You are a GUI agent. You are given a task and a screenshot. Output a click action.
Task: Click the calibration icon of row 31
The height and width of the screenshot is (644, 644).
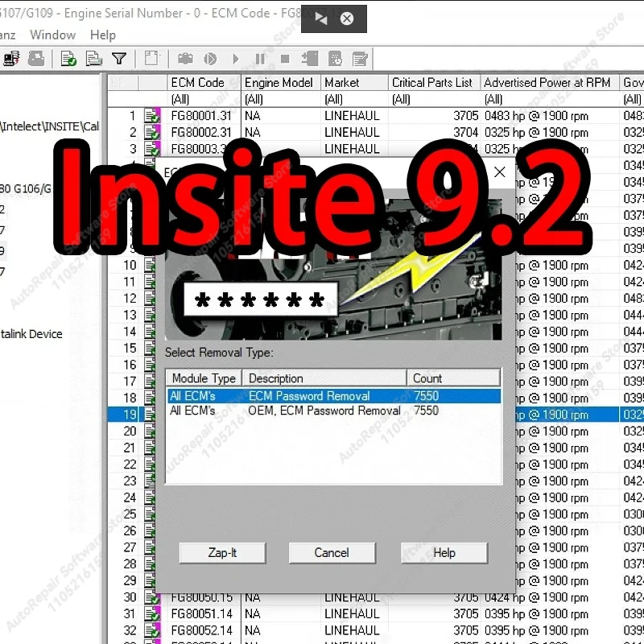click(x=152, y=613)
